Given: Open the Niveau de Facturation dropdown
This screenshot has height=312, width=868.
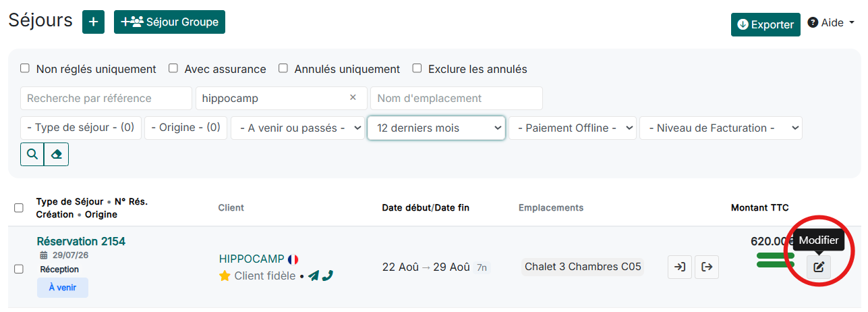Looking at the screenshot, I should tap(721, 128).
